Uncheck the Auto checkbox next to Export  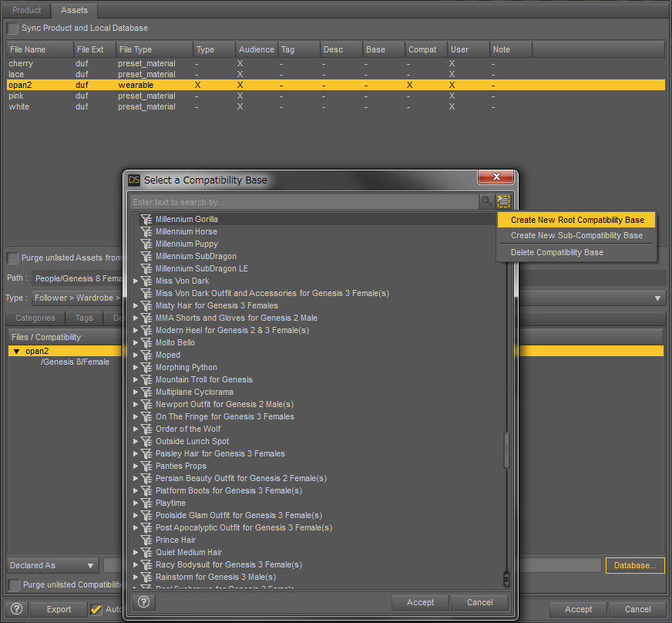(x=96, y=609)
